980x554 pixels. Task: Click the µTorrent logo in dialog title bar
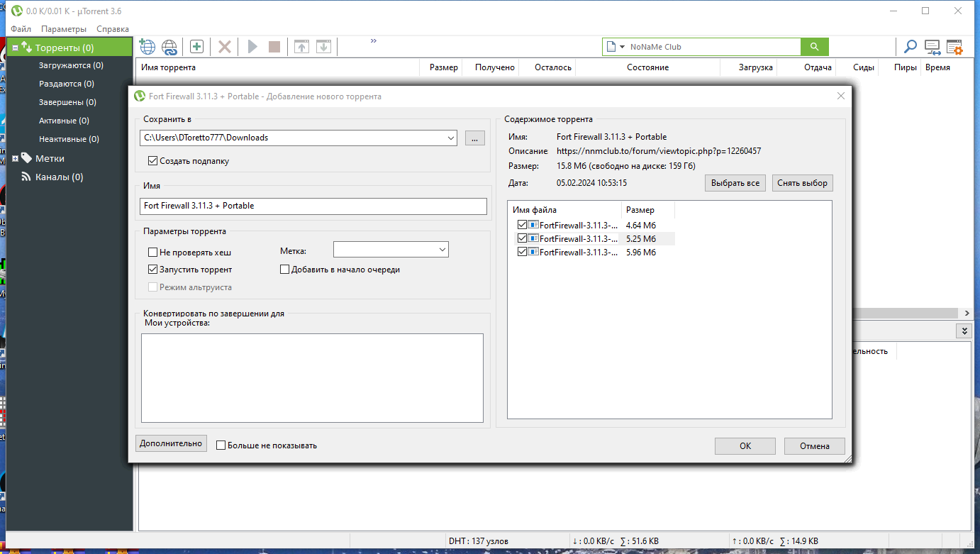coord(140,96)
